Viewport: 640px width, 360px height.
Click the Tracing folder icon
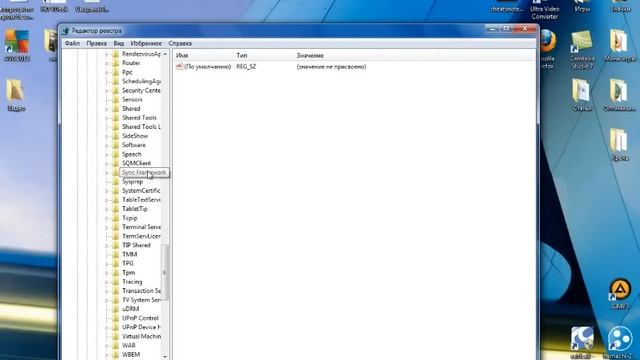pyautogui.click(x=116, y=282)
